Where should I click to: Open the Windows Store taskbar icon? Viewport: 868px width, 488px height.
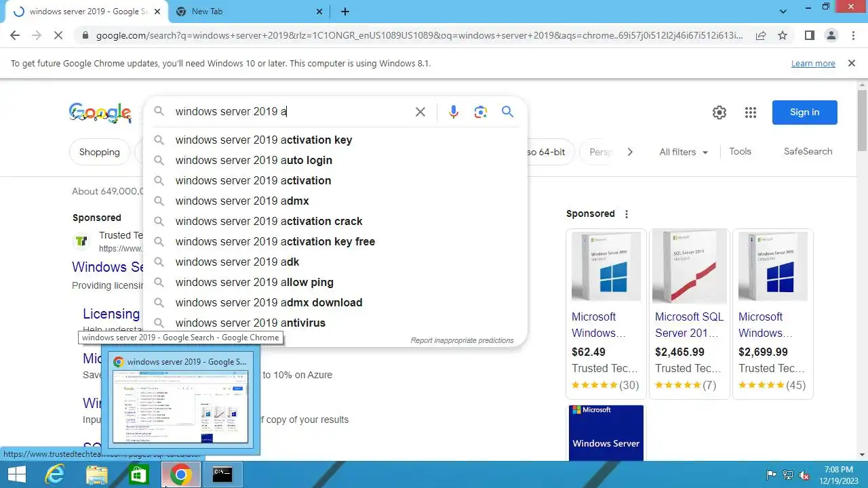(139, 474)
